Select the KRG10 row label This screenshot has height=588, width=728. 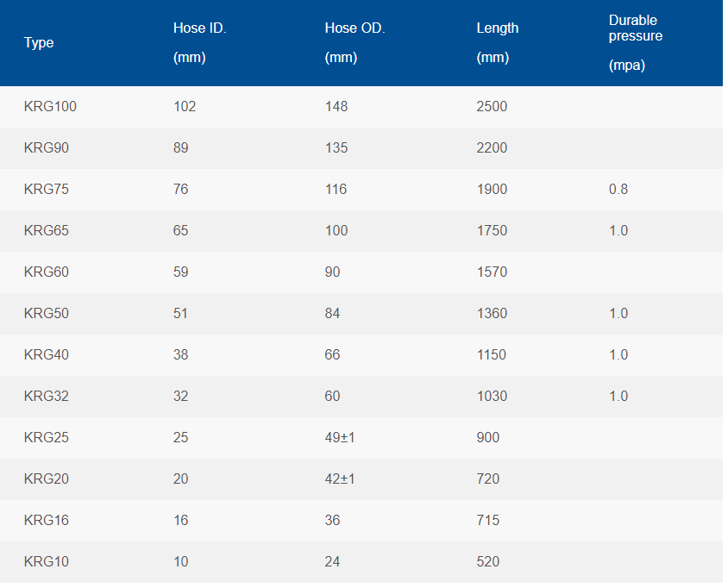(x=47, y=562)
